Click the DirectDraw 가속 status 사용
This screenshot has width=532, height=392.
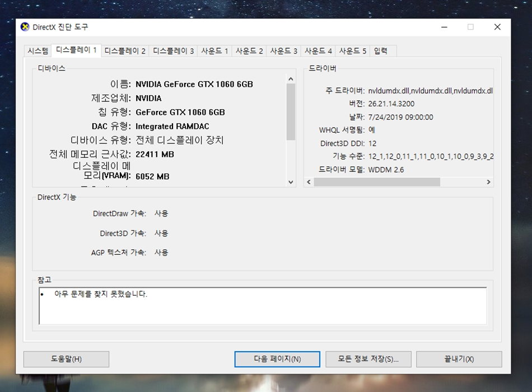161,213
